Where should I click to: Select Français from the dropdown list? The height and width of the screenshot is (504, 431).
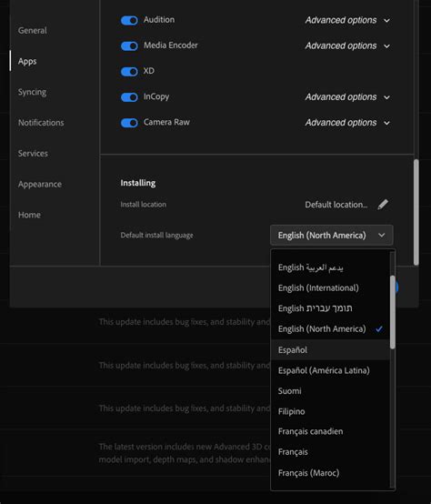[x=330, y=452]
